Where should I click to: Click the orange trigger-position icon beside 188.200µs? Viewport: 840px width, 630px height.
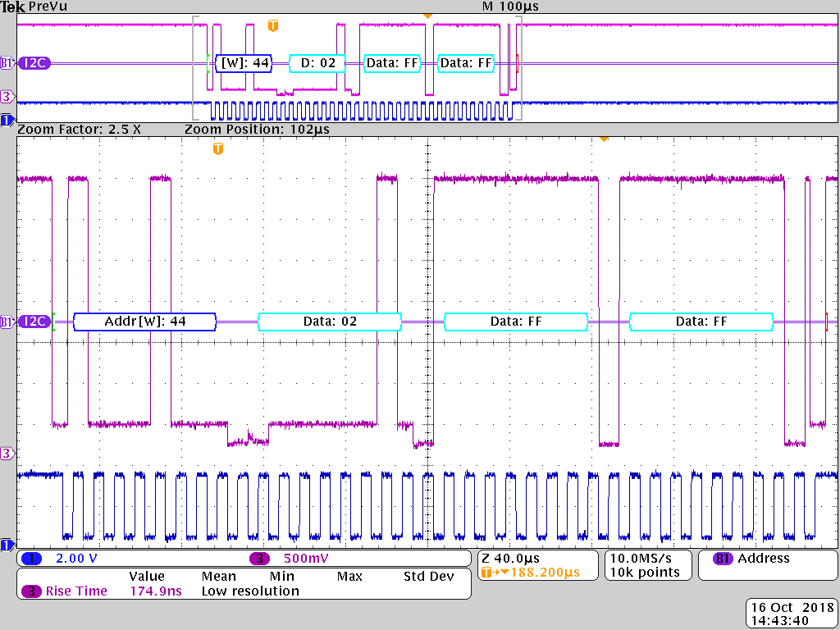tap(486, 573)
